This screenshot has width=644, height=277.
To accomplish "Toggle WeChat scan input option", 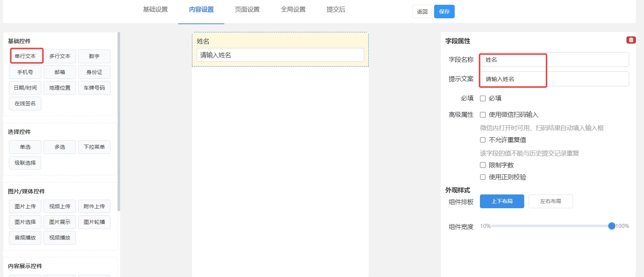I will click(483, 115).
